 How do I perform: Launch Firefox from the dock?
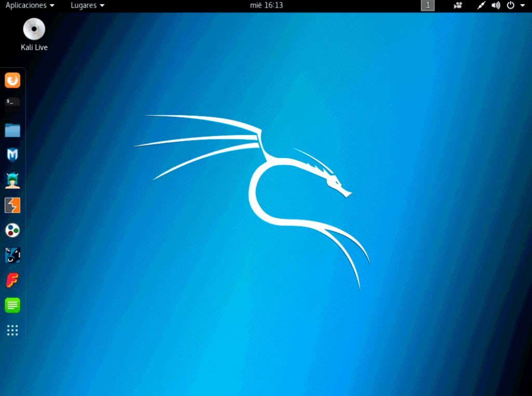point(12,80)
